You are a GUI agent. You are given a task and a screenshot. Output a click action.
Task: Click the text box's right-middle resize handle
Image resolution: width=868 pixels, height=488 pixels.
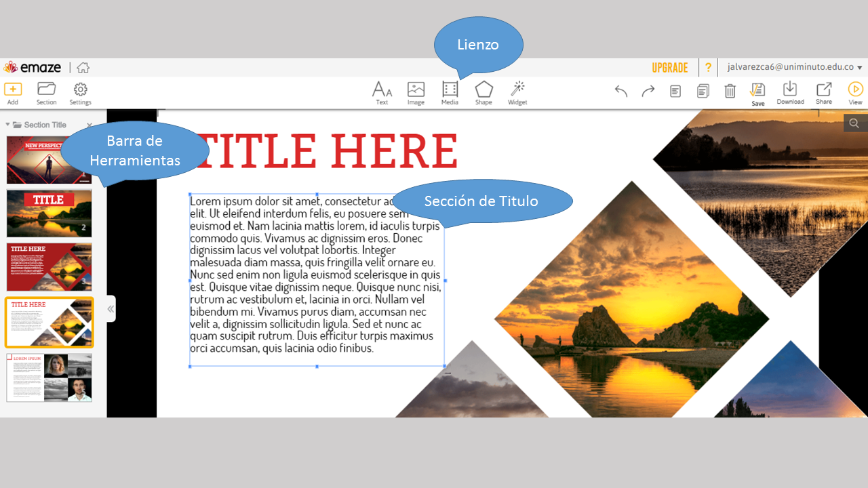pos(445,281)
